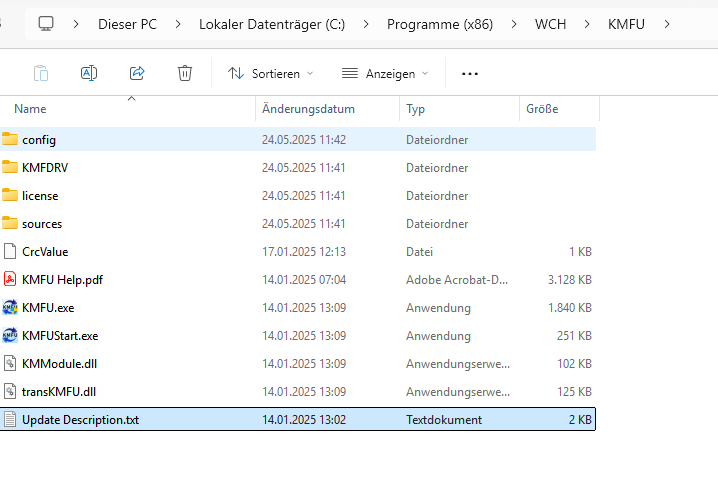Screen dimensions: 718x480
Task: Select the KMFU.exe file name
Action: [x=48, y=307]
